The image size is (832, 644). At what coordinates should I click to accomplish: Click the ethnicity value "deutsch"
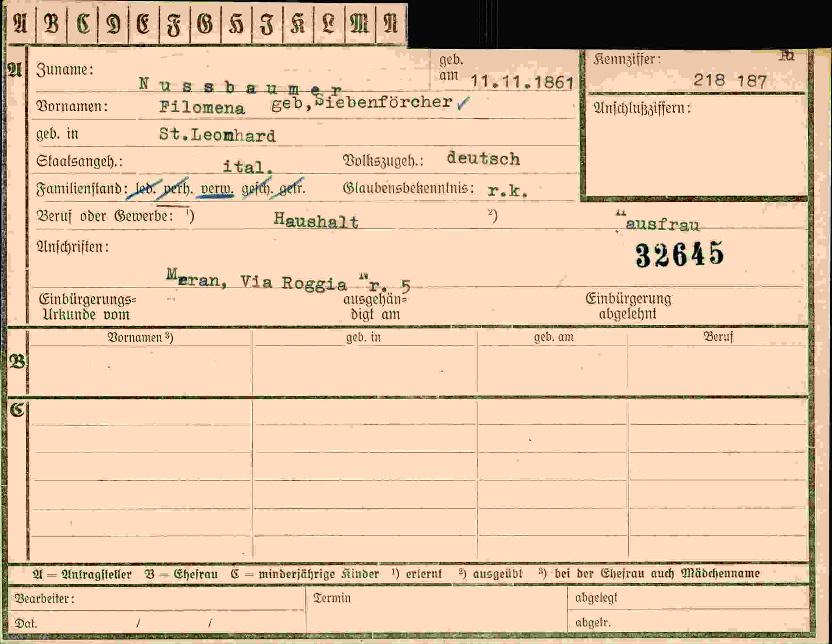pyautogui.click(x=483, y=158)
